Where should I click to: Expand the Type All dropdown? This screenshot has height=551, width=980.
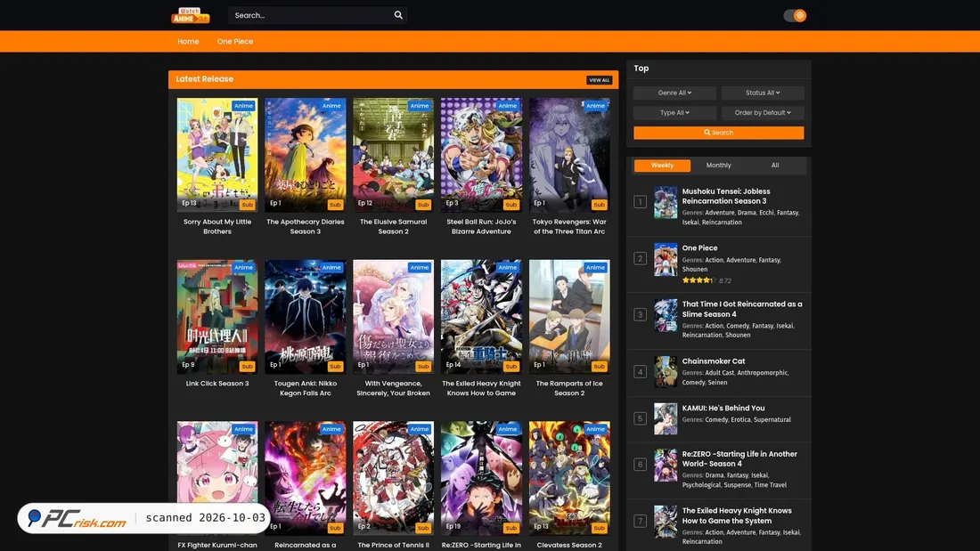click(674, 112)
